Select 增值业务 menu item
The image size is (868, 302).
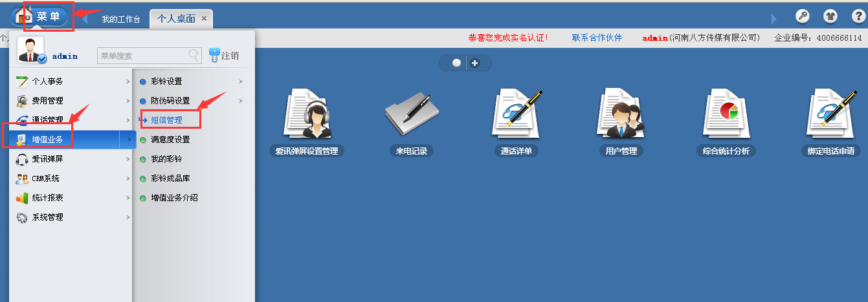pos(71,139)
